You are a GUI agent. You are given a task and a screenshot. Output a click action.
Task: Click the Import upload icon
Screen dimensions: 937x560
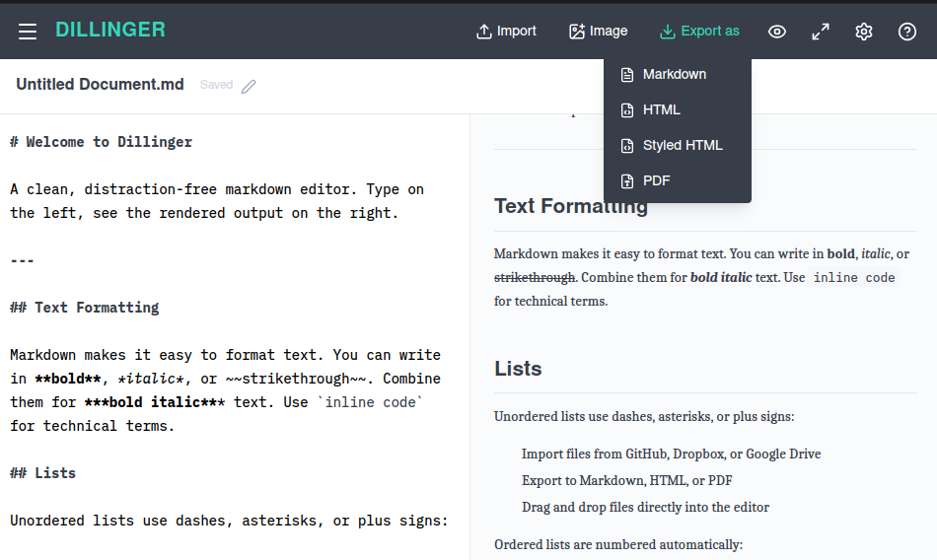(484, 32)
